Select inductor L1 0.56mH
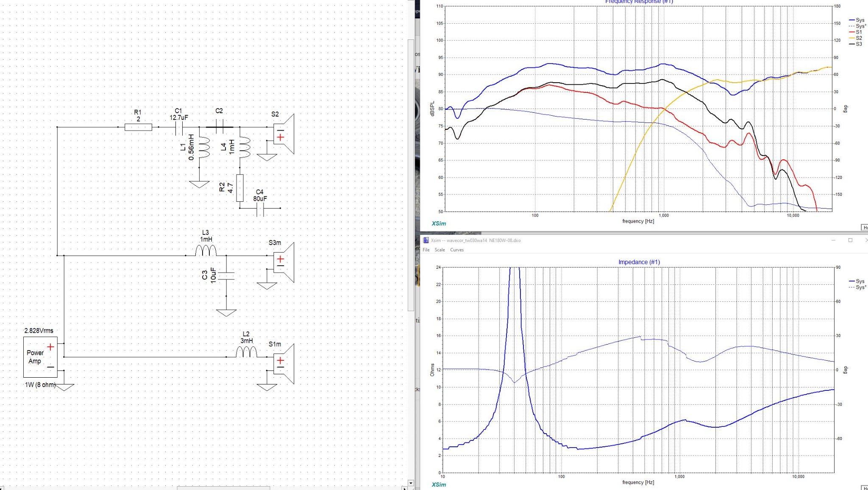The width and height of the screenshot is (868, 490). tap(204, 148)
